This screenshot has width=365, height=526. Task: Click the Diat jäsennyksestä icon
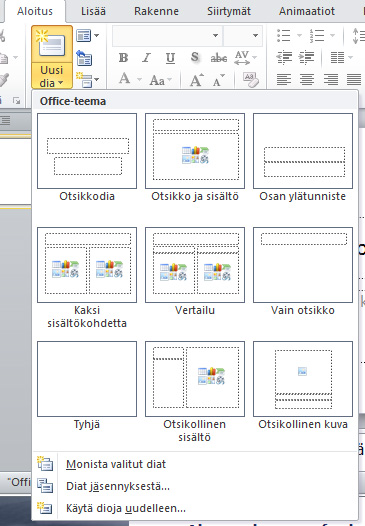45,486
